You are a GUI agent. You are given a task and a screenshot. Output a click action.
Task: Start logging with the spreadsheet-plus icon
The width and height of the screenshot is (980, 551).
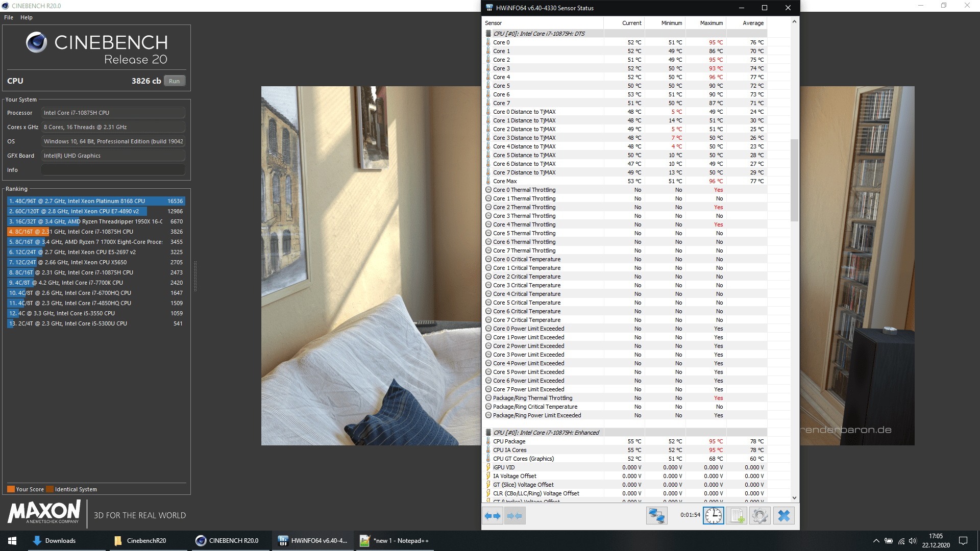tap(737, 516)
